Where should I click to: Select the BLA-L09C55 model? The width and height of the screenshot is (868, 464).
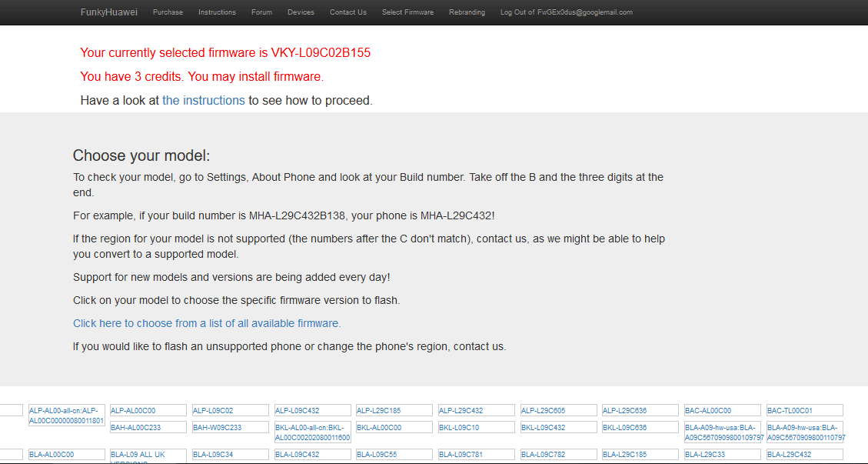[x=394, y=455]
